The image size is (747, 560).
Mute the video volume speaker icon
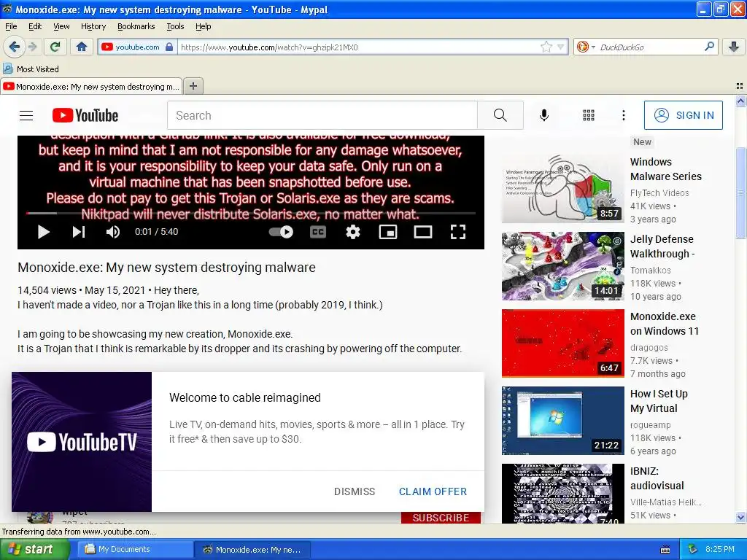click(x=113, y=232)
